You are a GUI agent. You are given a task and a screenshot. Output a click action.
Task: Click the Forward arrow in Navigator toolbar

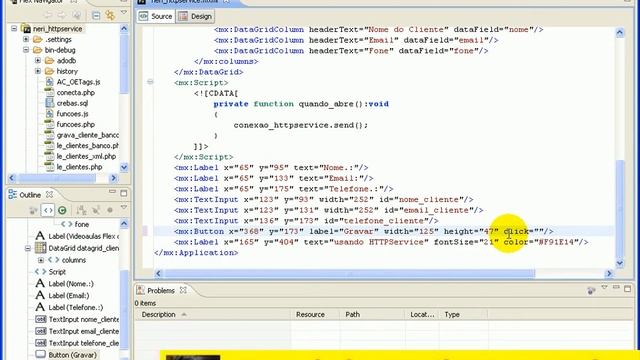pyautogui.click(x=62, y=16)
